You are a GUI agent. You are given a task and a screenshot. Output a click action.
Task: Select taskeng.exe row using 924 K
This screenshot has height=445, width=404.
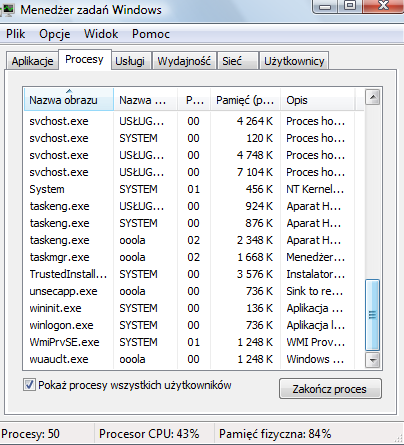[193, 206]
